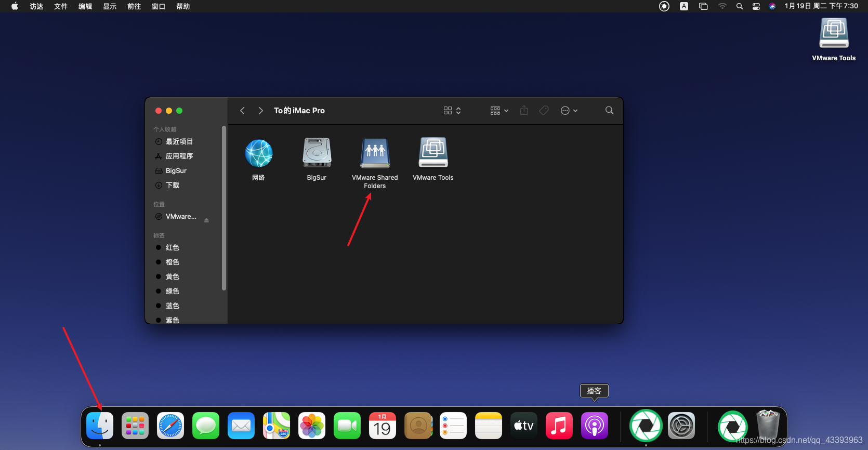Open the 编辑 (Edit) menu
This screenshot has width=868, height=450.
click(85, 6)
